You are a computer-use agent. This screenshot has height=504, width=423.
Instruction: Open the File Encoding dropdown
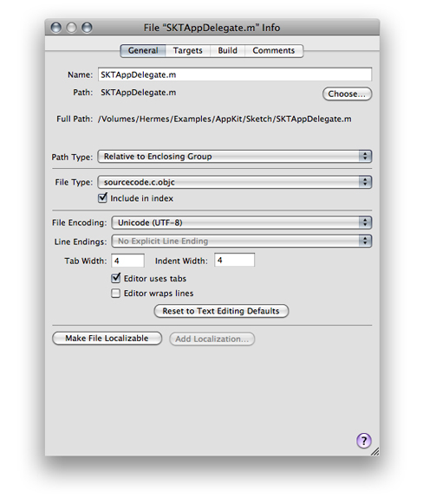[x=242, y=223]
